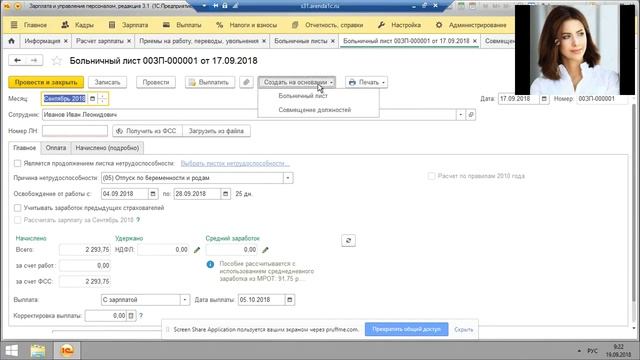Open calendar for release start date
The height and width of the screenshot is (360, 640).
(153, 194)
